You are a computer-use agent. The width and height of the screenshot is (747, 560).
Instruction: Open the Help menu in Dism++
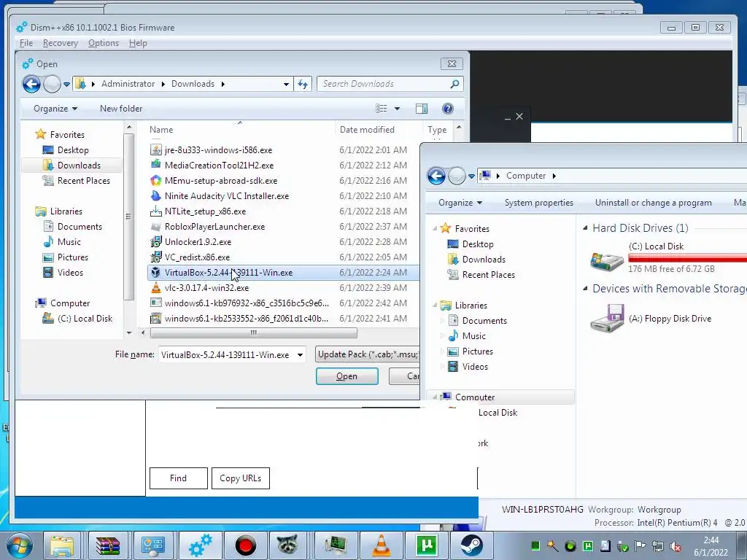138,43
